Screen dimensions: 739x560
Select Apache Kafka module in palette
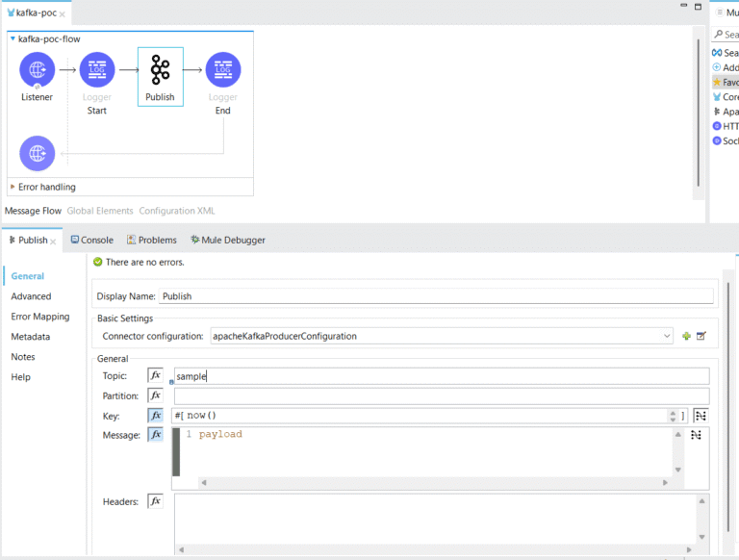coord(717,112)
